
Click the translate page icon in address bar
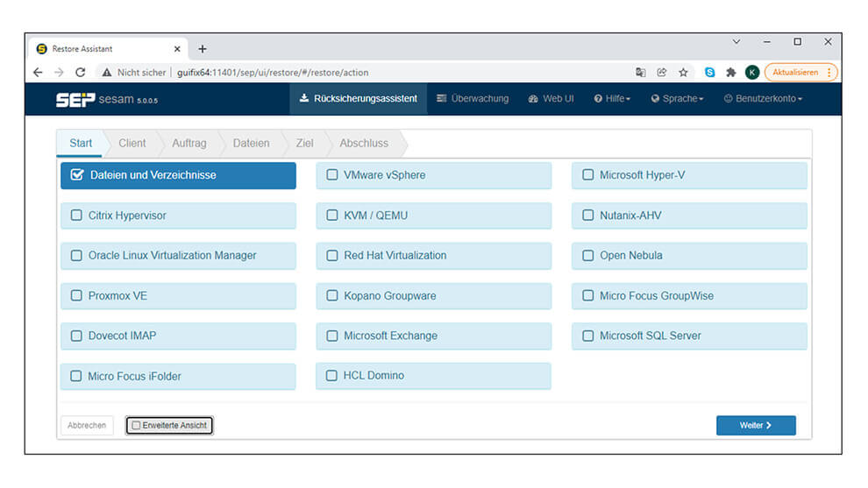click(x=641, y=73)
